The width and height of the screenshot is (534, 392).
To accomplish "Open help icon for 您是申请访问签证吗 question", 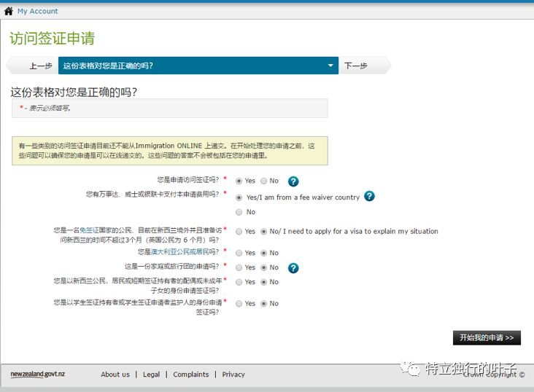I will (x=293, y=181).
